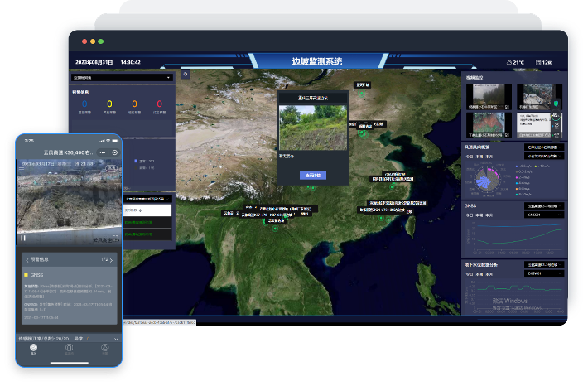Open the three-dot menu on the phone
Viewport: 588px width, 386px height.
(x=103, y=152)
